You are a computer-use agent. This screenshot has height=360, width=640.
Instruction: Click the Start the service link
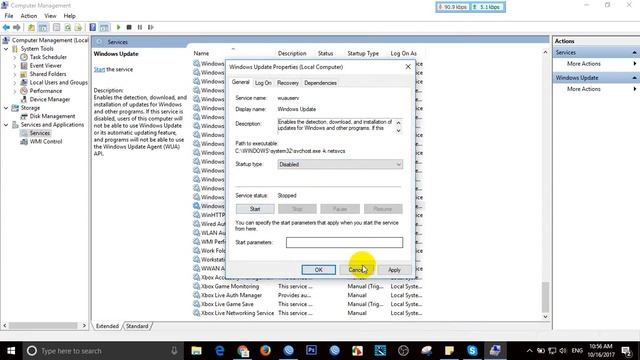(x=99, y=70)
